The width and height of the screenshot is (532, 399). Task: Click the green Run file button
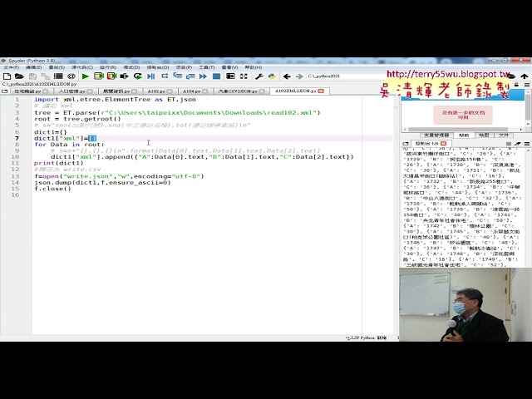[x=86, y=76]
